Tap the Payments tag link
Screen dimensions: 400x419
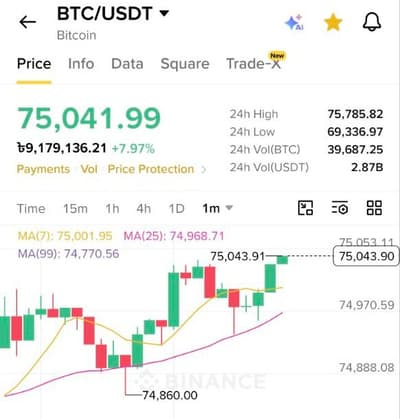pyautogui.click(x=43, y=169)
